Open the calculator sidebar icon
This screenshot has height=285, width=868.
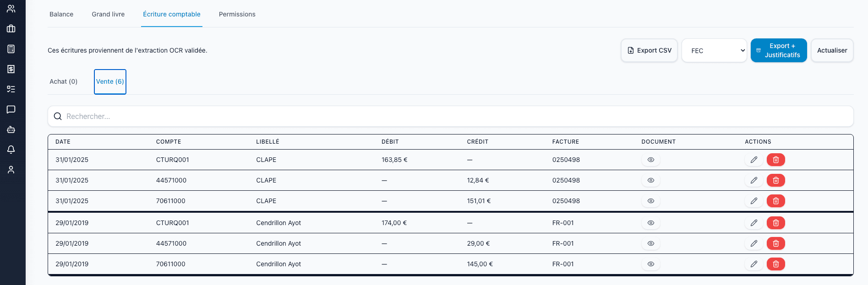11,49
